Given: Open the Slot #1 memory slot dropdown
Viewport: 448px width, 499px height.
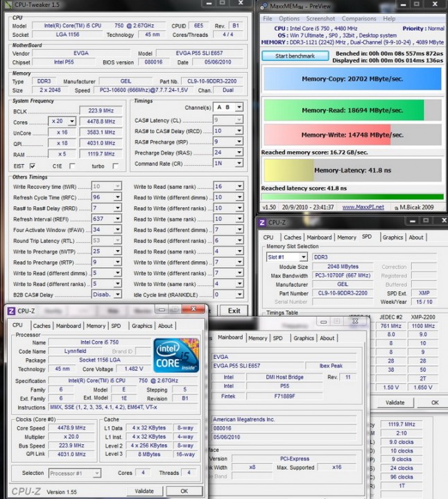Looking at the screenshot, I should click(304, 257).
